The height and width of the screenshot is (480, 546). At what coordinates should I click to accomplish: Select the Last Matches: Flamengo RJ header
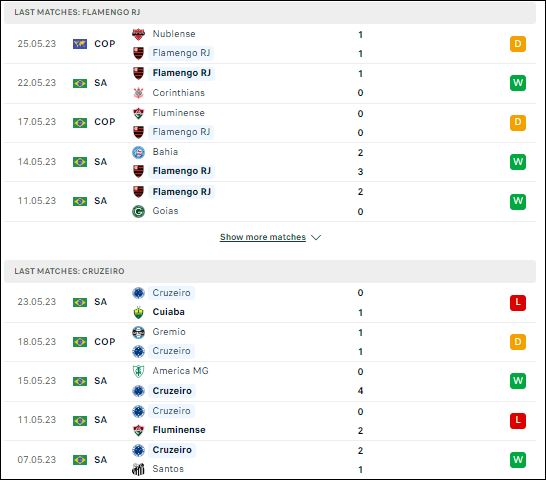[270, 12]
